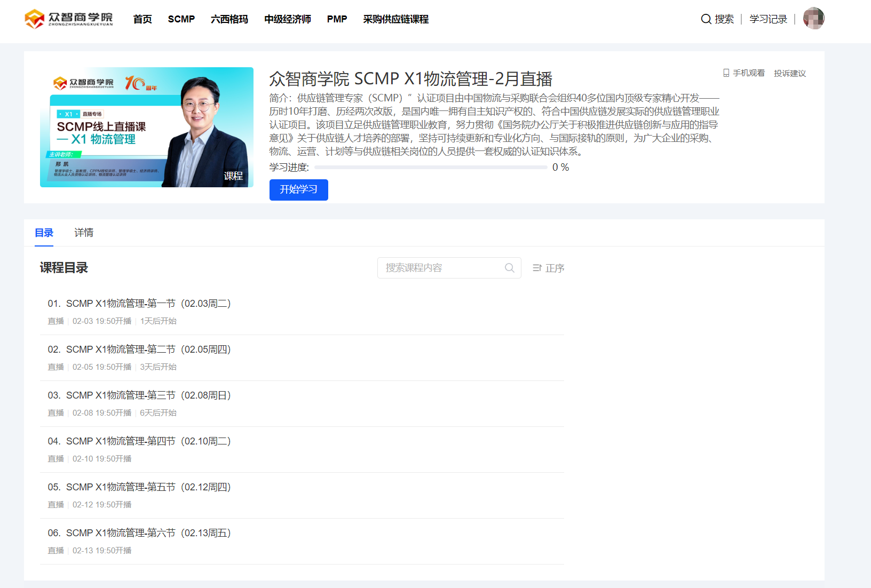Click the search magnifier icon in header
Viewport: 871px width, 588px height.
pyautogui.click(x=706, y=19)
